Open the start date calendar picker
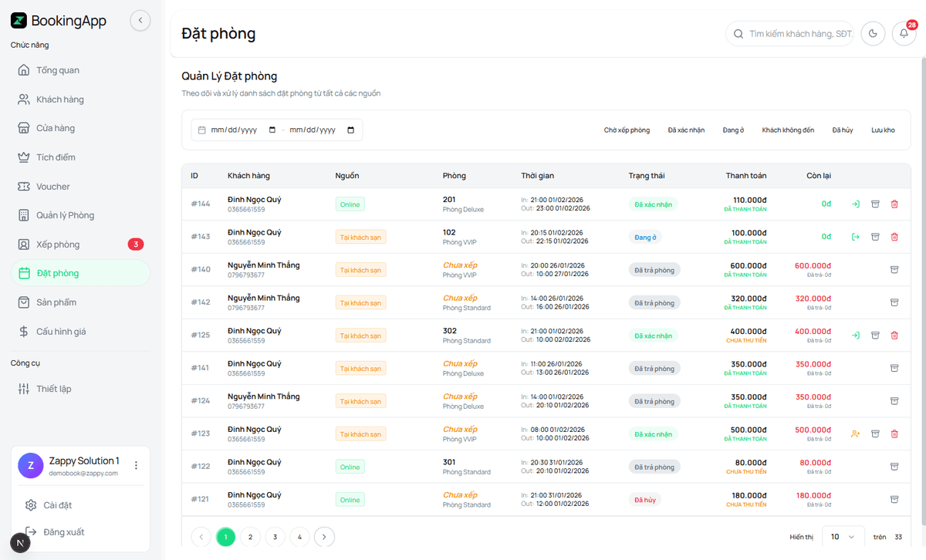The image size is (926, 560). coord(273,130)
